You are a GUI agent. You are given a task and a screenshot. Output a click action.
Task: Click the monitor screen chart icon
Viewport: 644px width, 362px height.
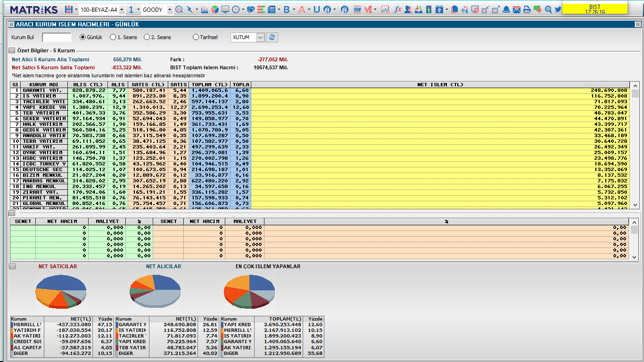coord(225,9)
